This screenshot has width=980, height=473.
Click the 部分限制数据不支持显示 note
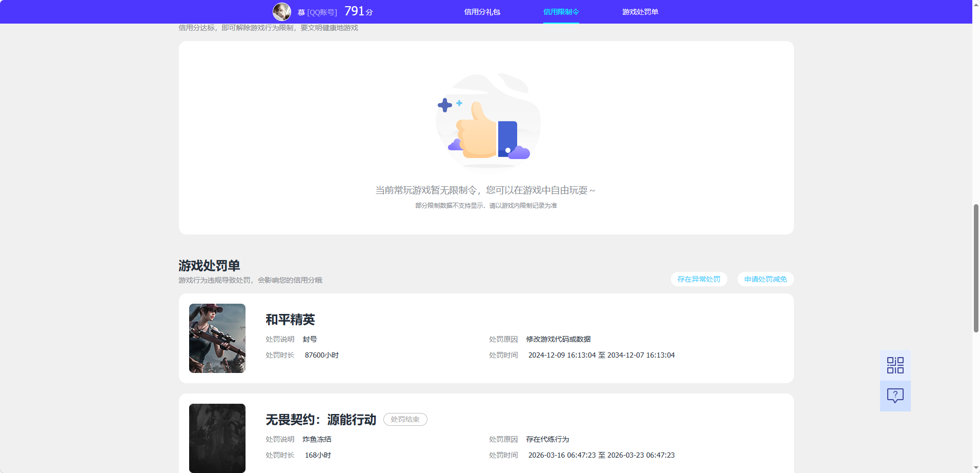pyautogui.click(x=486, y=206)
